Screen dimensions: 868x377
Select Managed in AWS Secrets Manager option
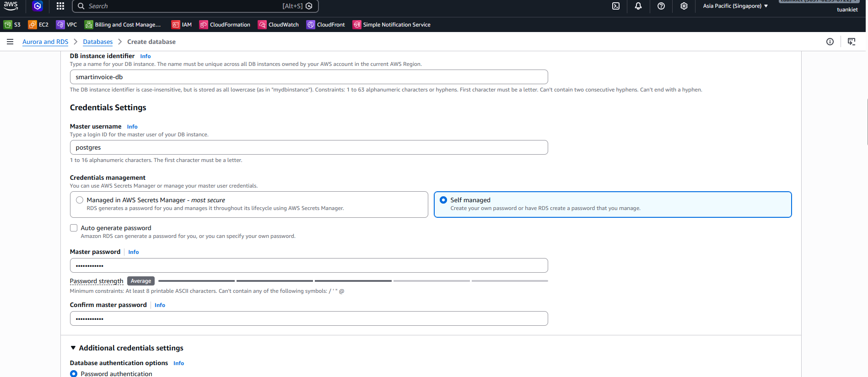[80, 200]
